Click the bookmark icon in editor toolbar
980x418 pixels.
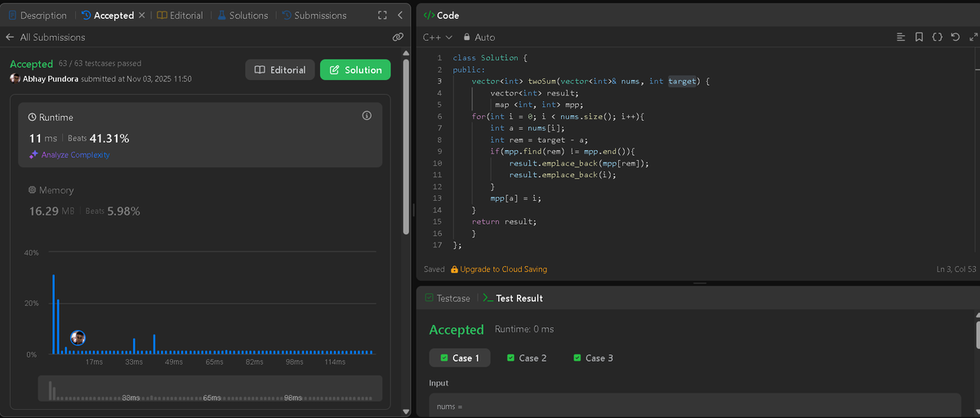[919, 38]
